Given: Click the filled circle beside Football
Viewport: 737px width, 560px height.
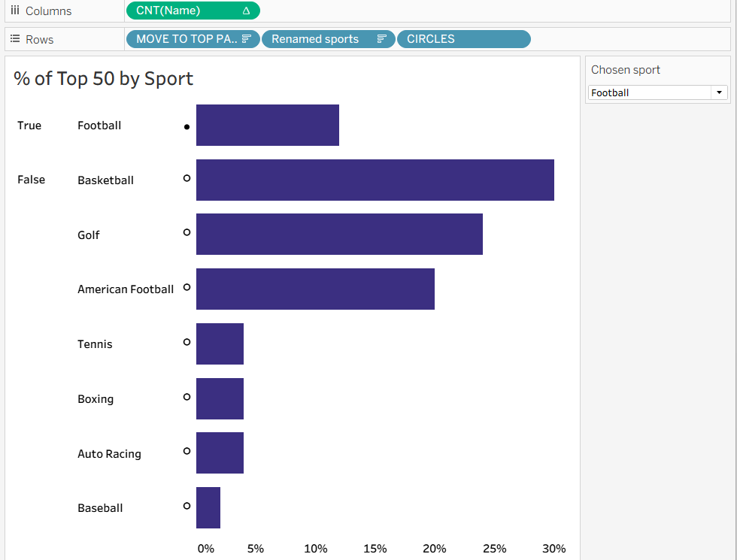Looking at the screenshot, I should click(x=187, y=127).
